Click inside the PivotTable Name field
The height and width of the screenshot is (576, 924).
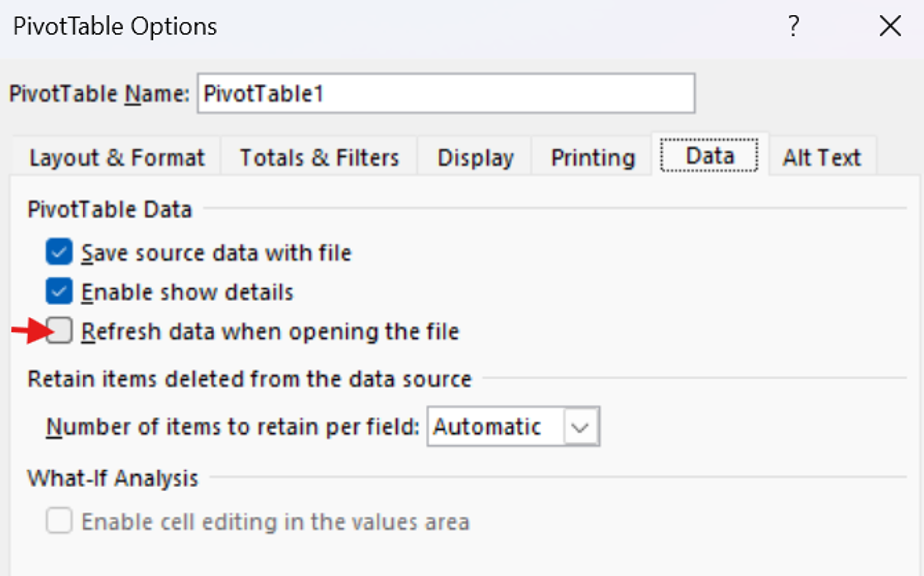pyautogui.click(x=446, y=93)
